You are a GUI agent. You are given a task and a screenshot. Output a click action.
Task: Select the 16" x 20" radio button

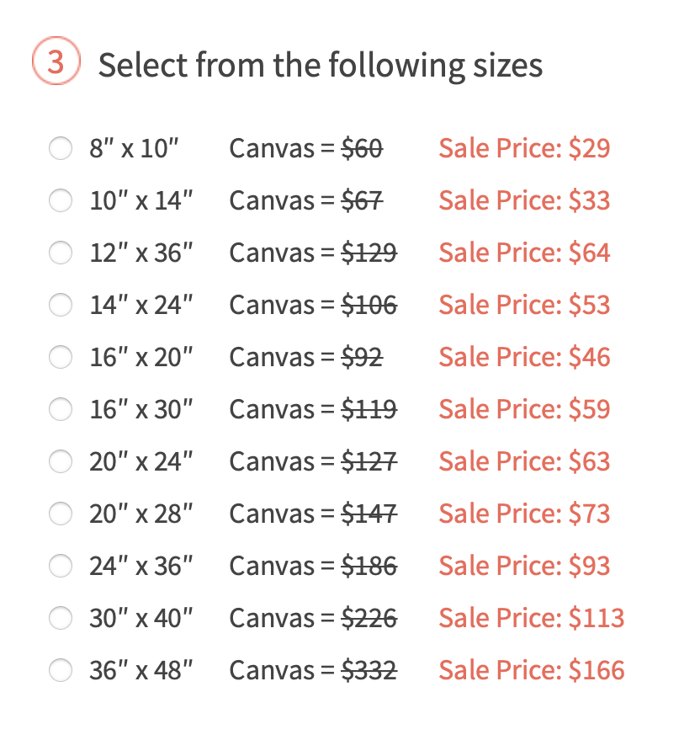tap(61, 358)
